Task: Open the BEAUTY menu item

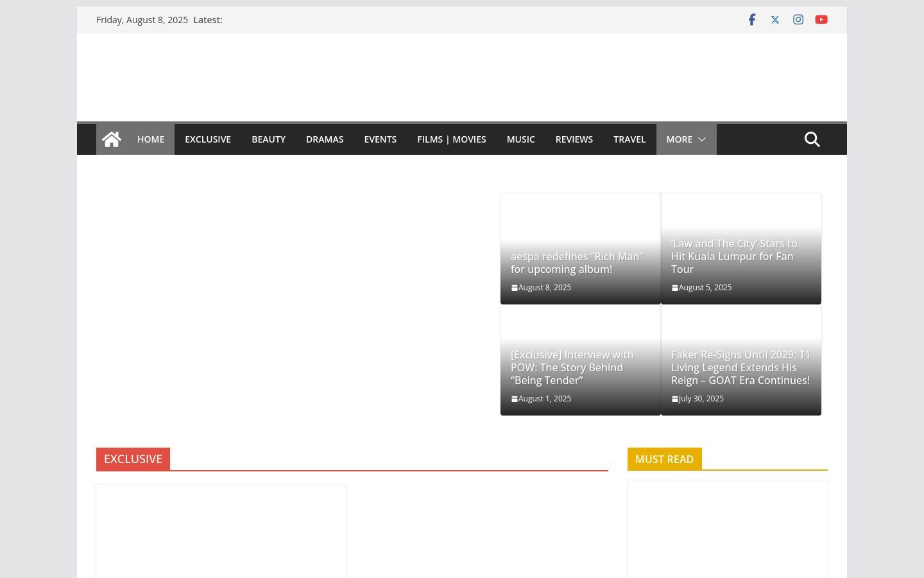Action: pyautogui.click(x=268, y=139)
